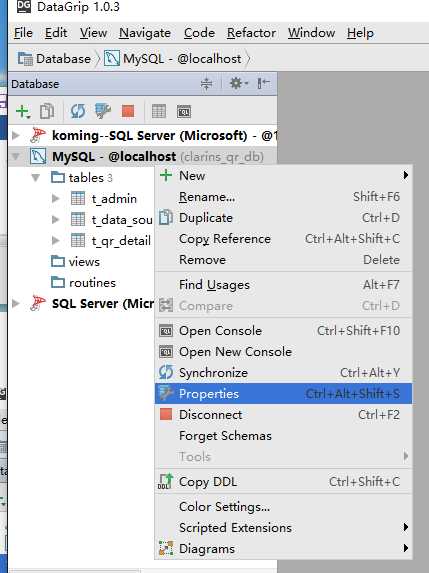Open the Navigate menu
The height and width of the screenshot is (573, 429).
(x=145, y=33)
